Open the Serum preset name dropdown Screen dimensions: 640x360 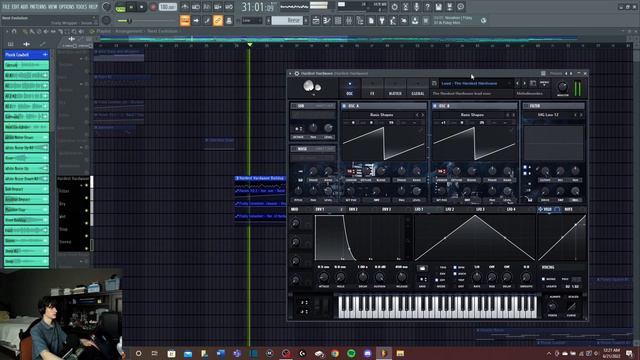pyautogui.click(x=476, y=84)
